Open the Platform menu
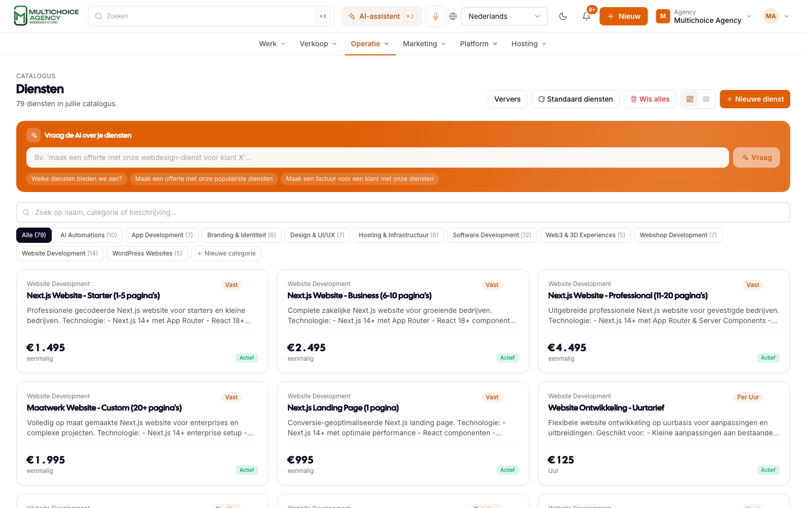The width and height of the screenshot is (812, 508). click(479, 44)
